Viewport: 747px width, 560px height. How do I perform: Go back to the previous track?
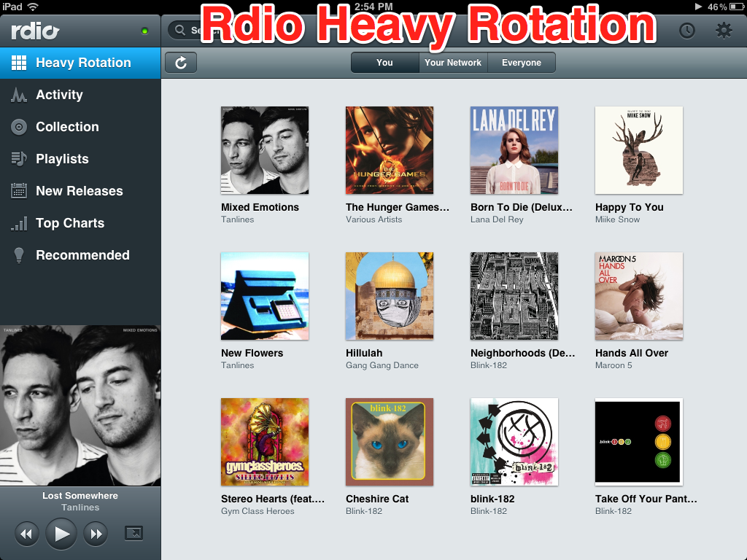coord(27,534)
